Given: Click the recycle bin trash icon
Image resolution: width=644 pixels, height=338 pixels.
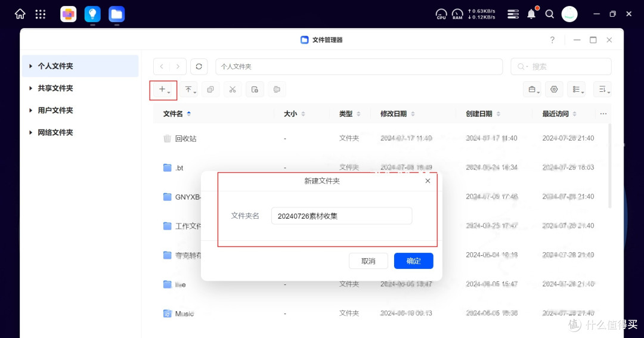Looking at the screenshot, I should tap(167, 139).
